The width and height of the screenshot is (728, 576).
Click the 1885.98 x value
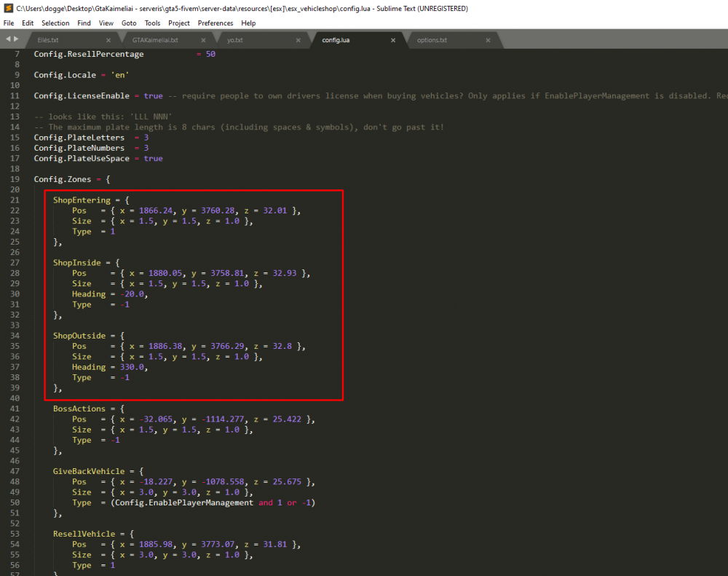pos(156,545)
